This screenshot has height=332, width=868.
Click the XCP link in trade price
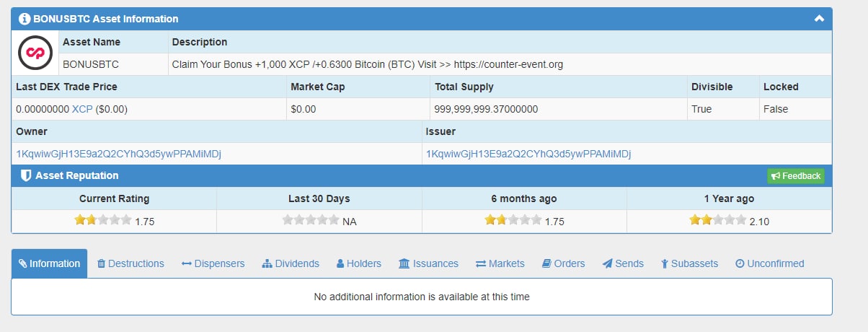click(x=82, y=109)
